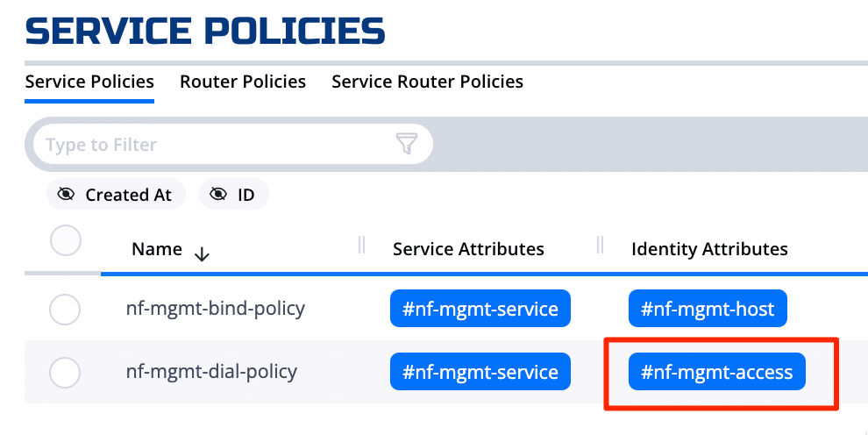Select the nf-mgmt-dial-policy row checkbox
Image resolution: width=868 pixels, height=435 pixels.
(x=65, y=373)
